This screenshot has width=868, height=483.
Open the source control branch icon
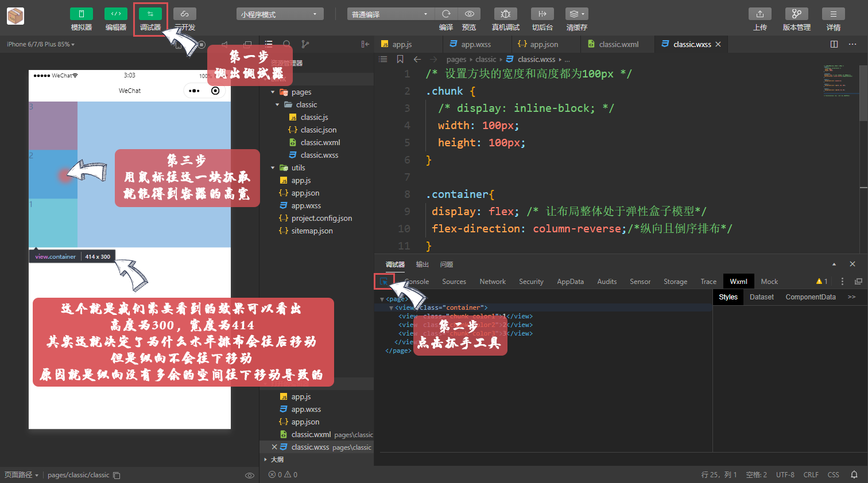tap(305, 44)
